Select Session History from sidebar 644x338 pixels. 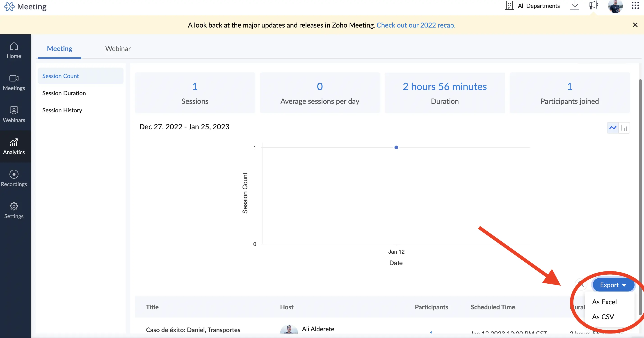pyautogui.click(x=62, y=110)
